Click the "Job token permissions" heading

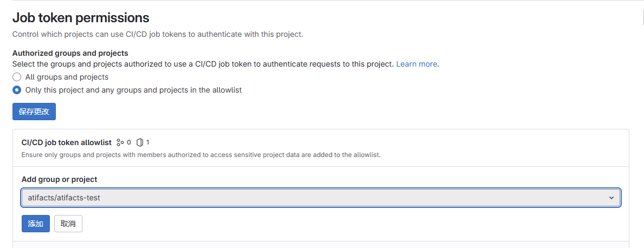(81, 18)
